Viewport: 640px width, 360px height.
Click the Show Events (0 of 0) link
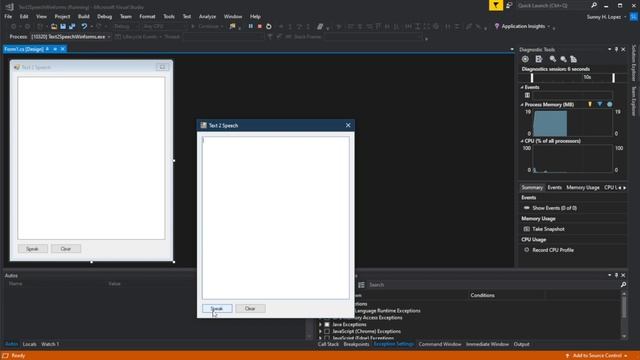(x=554, y=208)
